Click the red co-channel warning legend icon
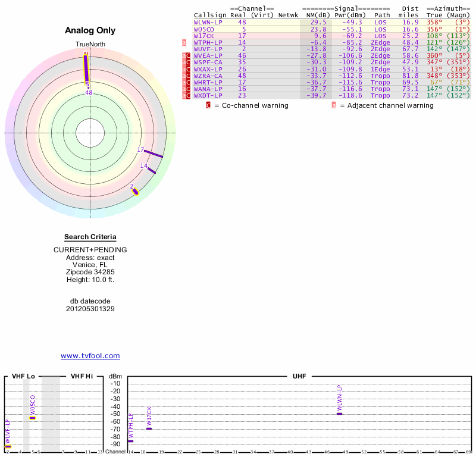 coord(208,105)
